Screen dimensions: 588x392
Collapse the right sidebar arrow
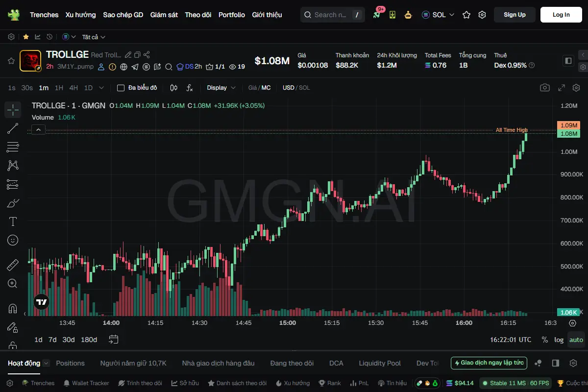(583, 55)
